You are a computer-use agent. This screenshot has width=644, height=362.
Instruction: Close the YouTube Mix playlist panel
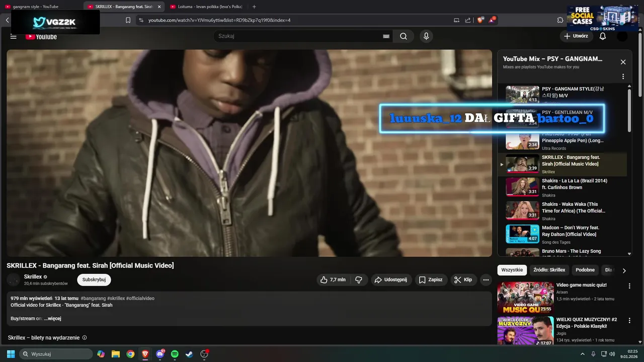[x=623, y=62]
